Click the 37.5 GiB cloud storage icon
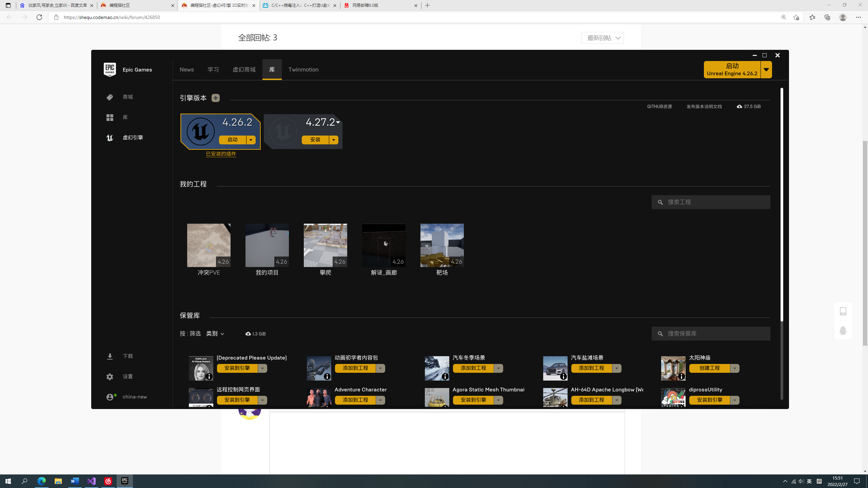Image resolution: width=868 pixels, height=488 pixels. click(x=739, y=106)
